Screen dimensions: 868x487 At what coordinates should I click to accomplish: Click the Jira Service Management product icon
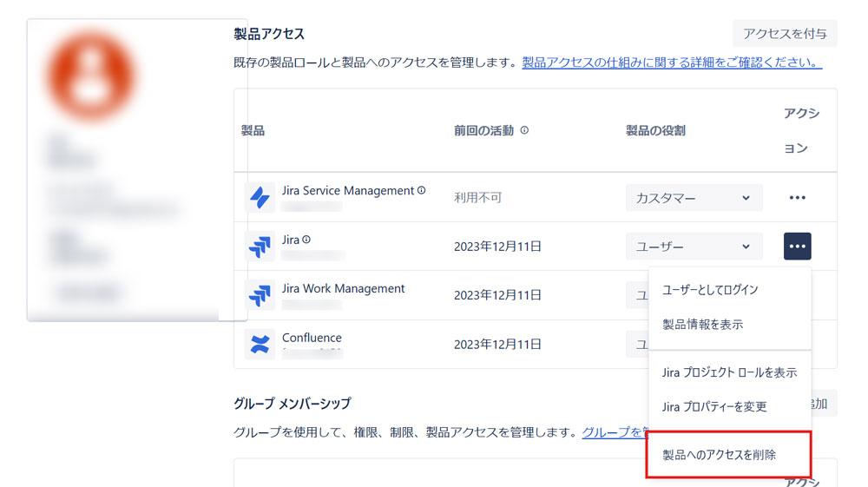260,198
